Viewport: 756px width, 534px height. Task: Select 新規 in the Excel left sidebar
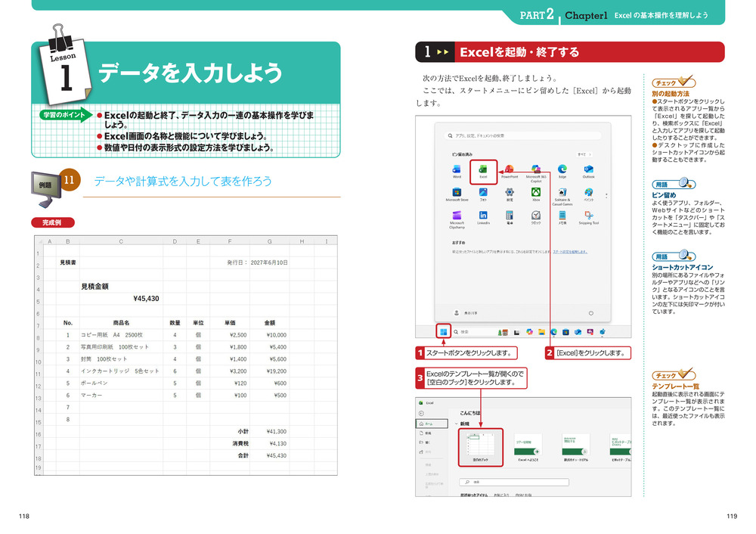pos(427,433)
